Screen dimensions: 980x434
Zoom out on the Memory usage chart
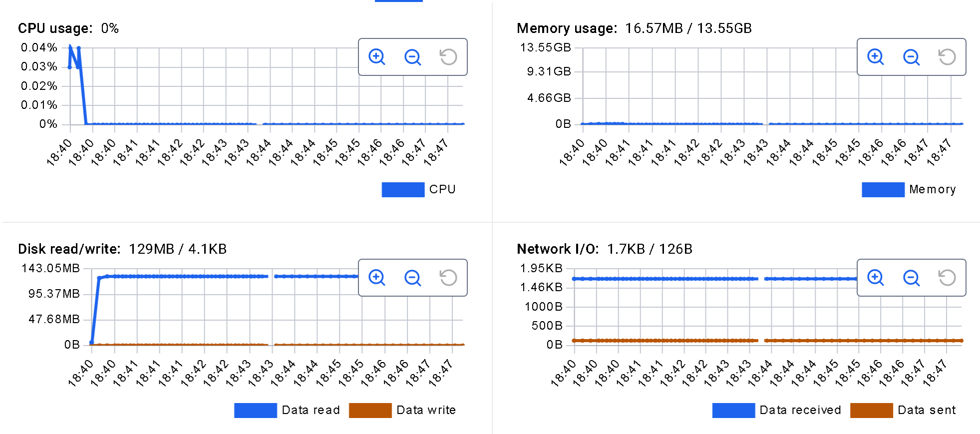pos(911,57)
